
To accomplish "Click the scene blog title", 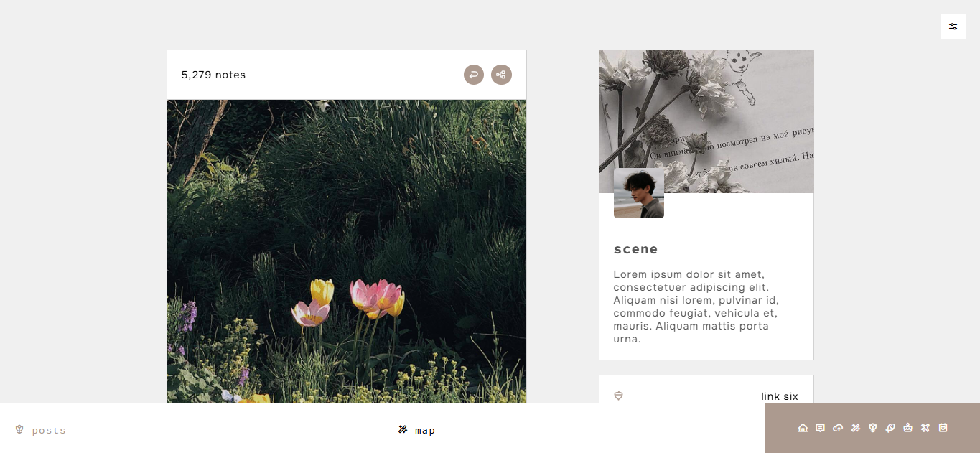I will (x=636, y=249).
